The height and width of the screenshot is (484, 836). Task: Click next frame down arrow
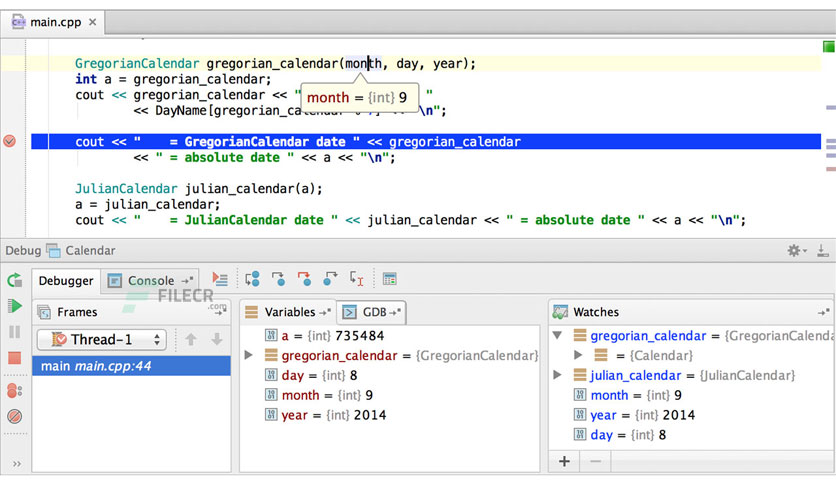click(x=216, y=340)
